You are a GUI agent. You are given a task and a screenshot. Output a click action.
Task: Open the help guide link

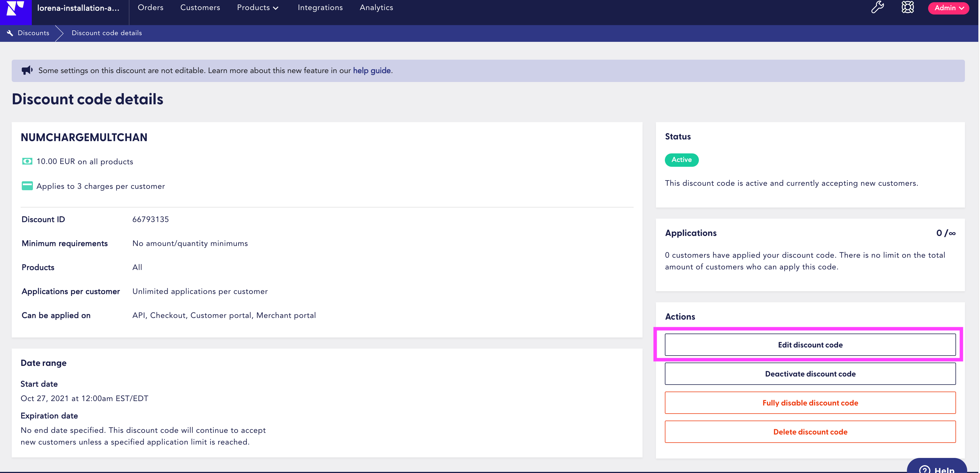pyautogui.click(x=371, y=70)
